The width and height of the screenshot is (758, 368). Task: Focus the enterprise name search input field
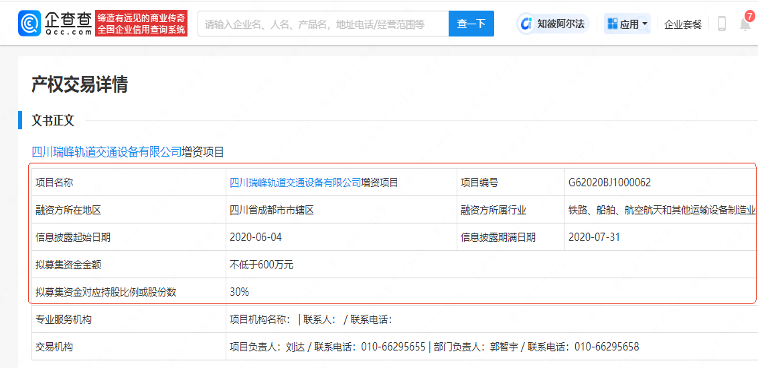pos(323,23)
